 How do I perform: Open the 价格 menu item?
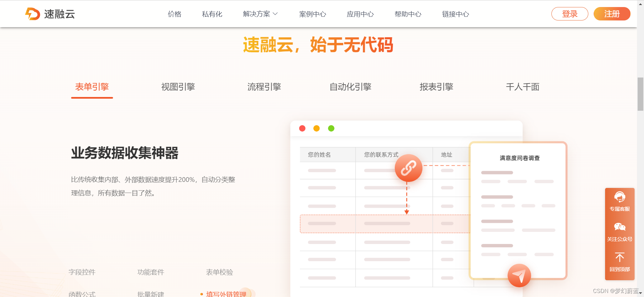[174, 14]
